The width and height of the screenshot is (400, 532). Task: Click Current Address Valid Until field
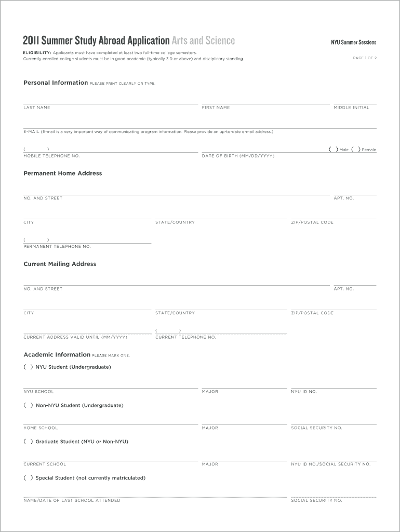pos(87,330)
